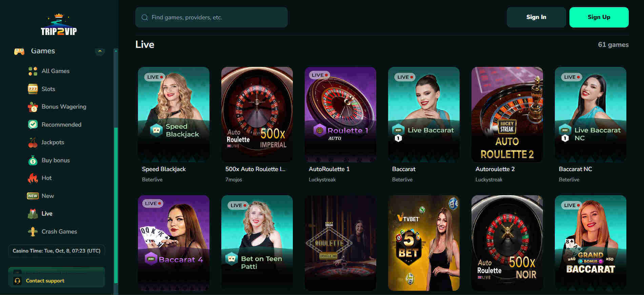
Task: Click the Slots 777 icon in sidebar
Action: click(33, 89)
